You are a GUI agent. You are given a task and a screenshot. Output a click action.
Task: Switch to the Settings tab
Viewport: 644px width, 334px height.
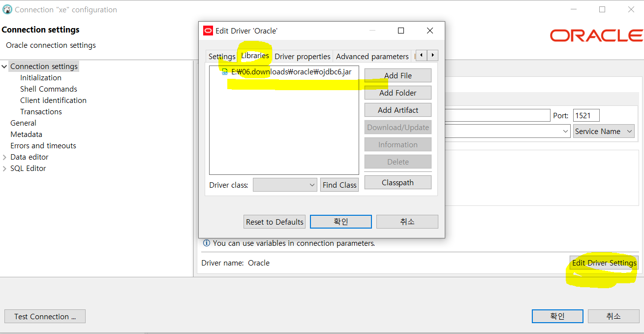(222, 56)
